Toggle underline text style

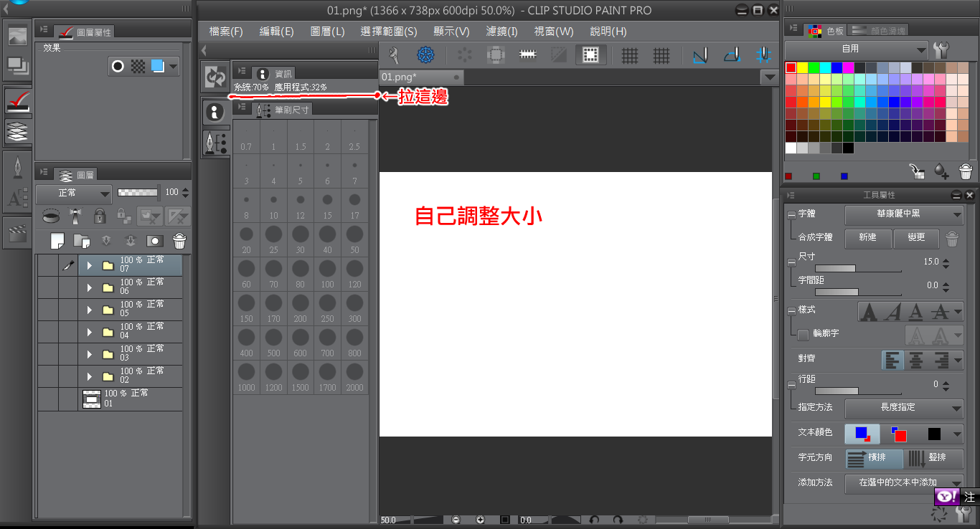(915, 312)
